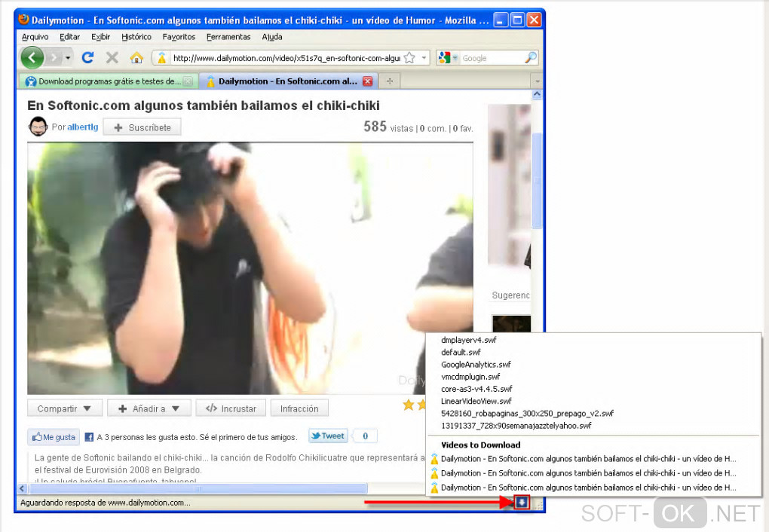The width and height of the screenshot is (769, 532).
Task: Open the Editar menu
Action: pos(69,37)
